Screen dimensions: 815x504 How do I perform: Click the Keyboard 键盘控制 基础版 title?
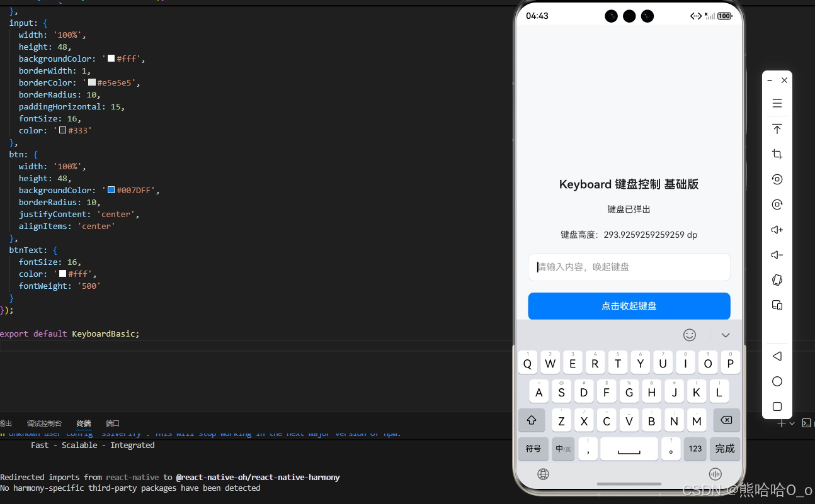coord(629,184)
